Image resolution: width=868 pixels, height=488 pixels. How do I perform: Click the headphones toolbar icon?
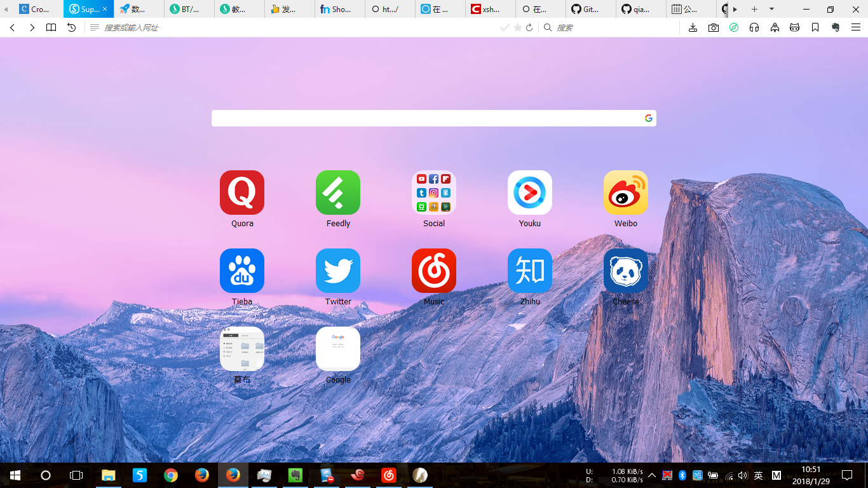[754, 28]
